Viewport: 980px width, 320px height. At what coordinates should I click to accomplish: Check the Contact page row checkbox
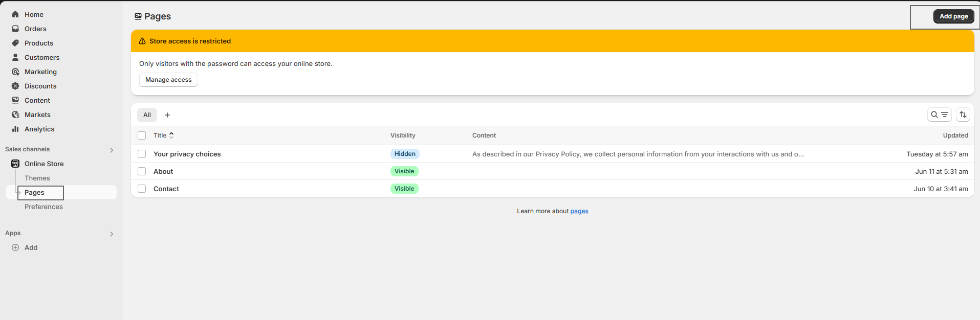point(142,189)
